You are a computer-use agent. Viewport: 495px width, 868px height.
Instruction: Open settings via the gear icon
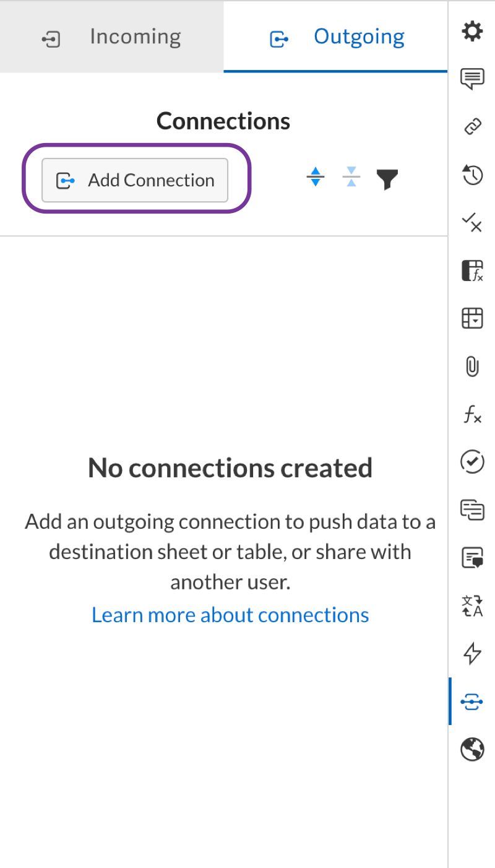[x=472, y=31]
